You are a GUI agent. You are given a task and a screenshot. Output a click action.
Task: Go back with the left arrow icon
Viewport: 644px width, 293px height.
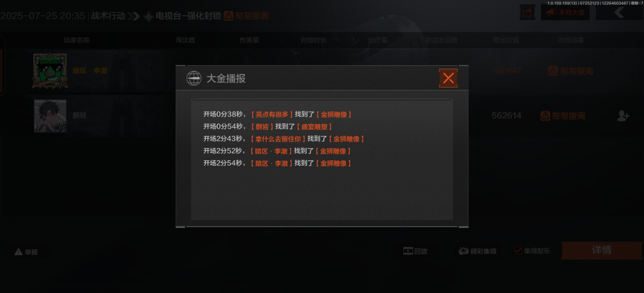point(619,13)
